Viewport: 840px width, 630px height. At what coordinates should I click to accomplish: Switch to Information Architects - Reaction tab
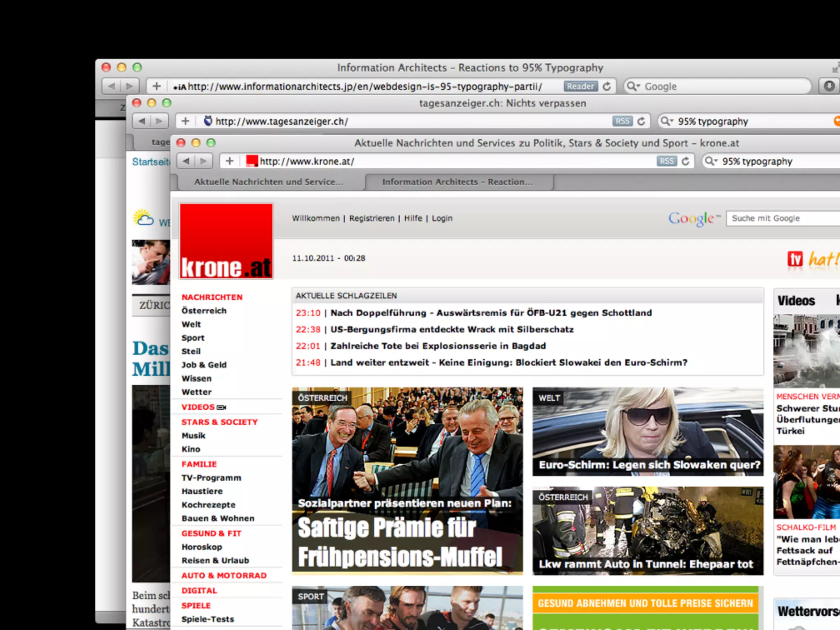click(458, 182)
